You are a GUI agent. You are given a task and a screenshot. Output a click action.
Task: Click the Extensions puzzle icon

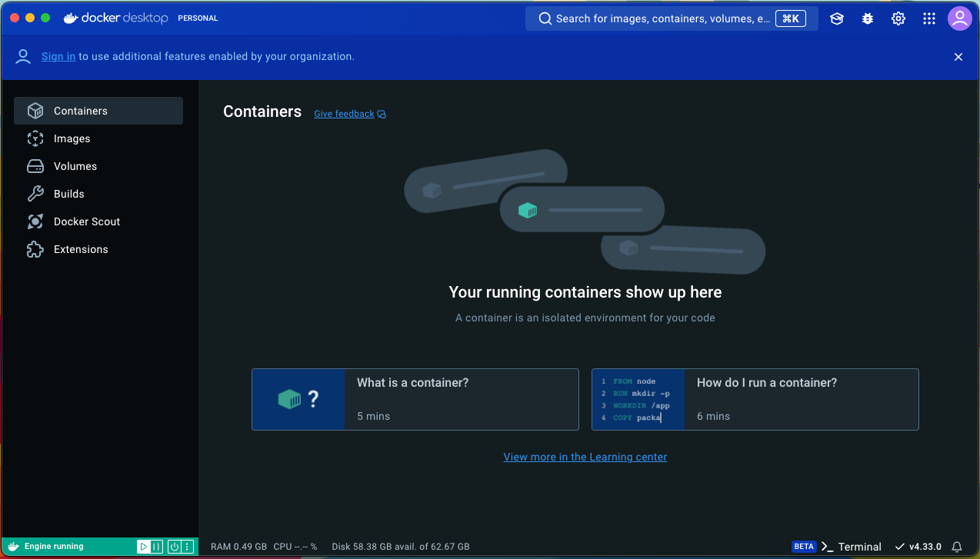click(35, 249)
